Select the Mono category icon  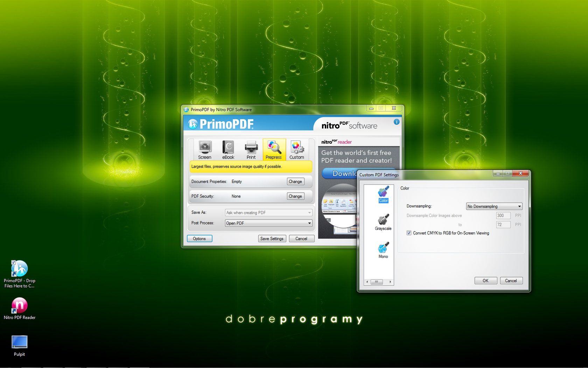pyautogui.click(x=383, y=250)
